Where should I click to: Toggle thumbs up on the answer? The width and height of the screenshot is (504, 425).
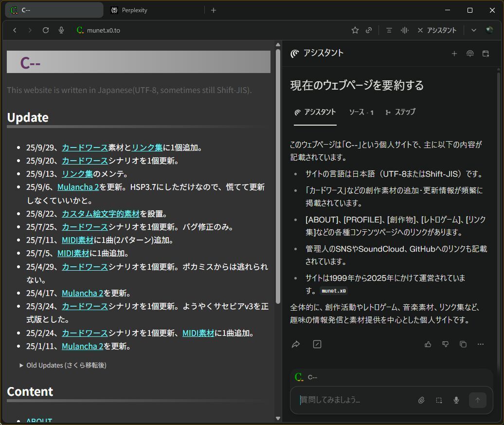click(428, 344)
